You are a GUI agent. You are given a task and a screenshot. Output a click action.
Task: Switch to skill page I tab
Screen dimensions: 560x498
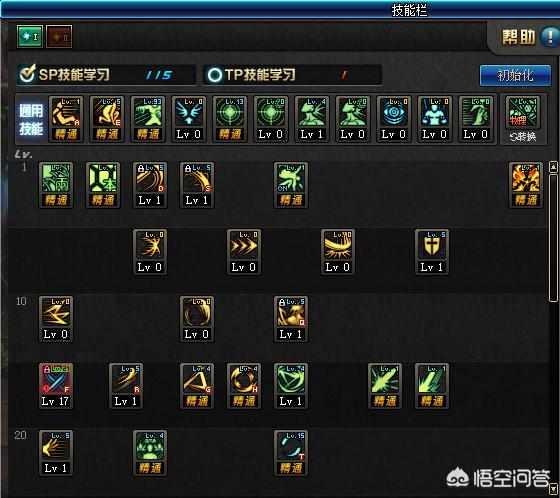[x=30, y=36]
